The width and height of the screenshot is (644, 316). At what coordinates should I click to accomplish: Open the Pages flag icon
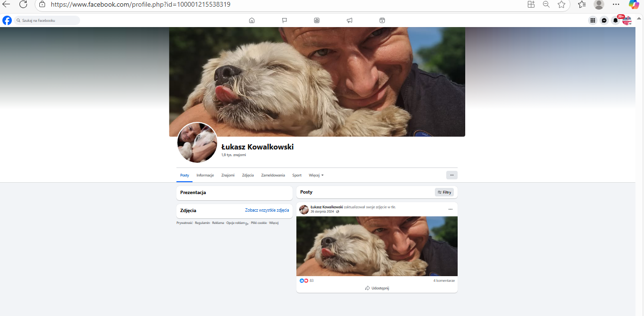tap(285, 20)
